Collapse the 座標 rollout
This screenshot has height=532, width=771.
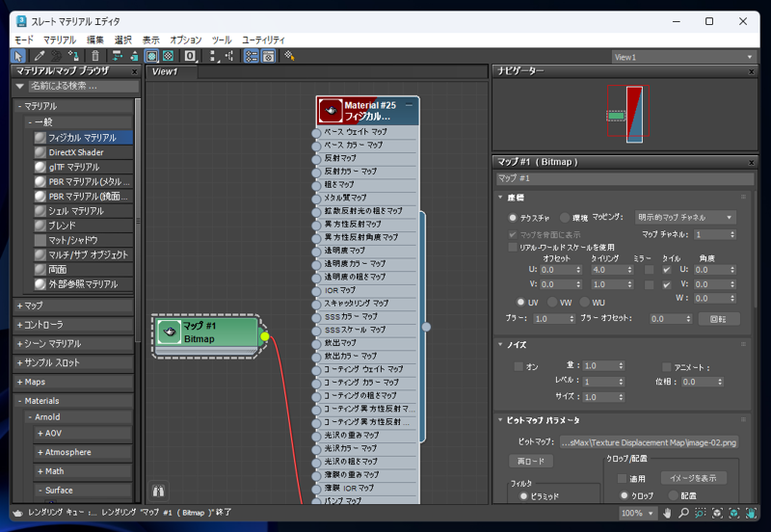click(500, 198)
